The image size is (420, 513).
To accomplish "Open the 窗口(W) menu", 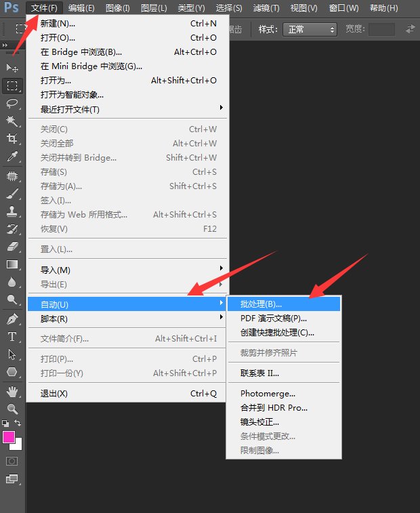I will click(x=343, y=8).
